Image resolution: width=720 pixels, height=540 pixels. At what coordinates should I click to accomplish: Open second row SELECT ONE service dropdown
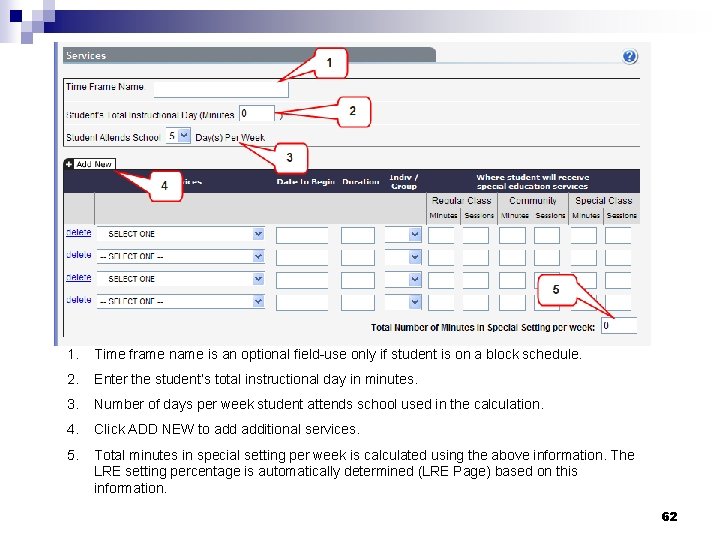[181, 256]
